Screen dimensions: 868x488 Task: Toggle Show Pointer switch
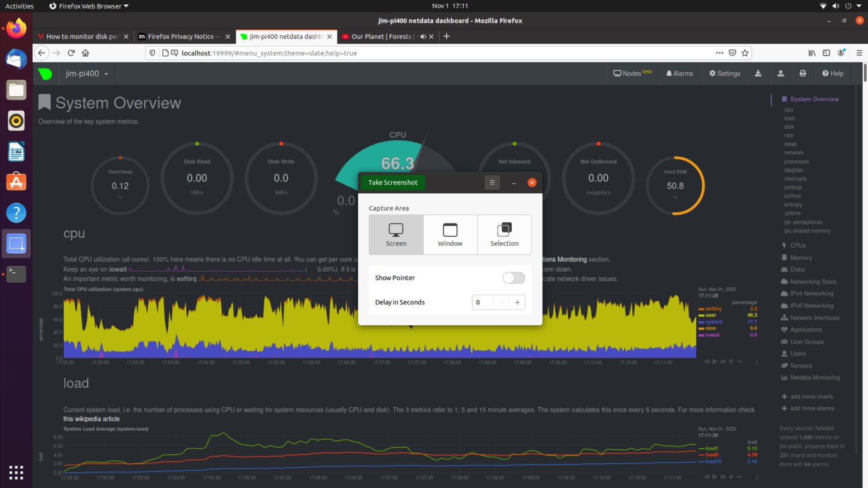click(514, 278)
